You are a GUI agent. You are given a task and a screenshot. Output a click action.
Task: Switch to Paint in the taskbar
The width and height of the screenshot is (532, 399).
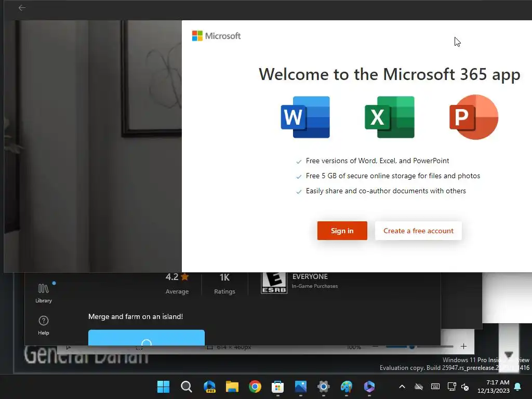pyautogui.click(x=347, y=387)
